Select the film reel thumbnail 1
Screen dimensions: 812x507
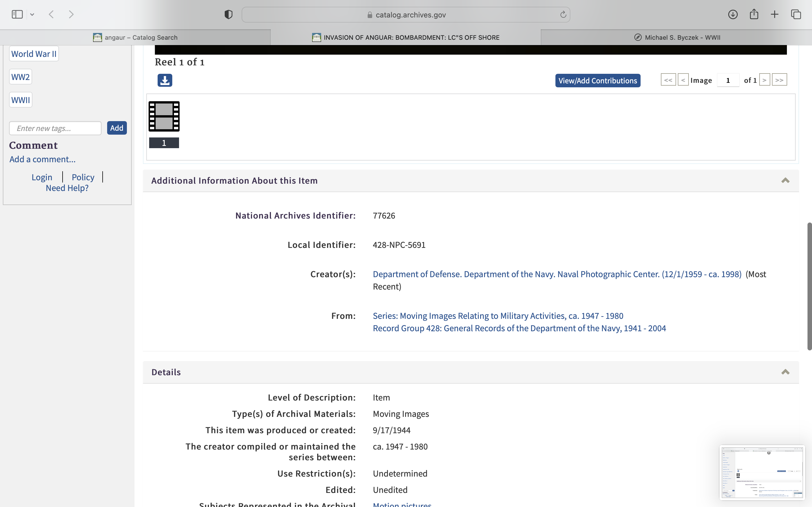164,116
